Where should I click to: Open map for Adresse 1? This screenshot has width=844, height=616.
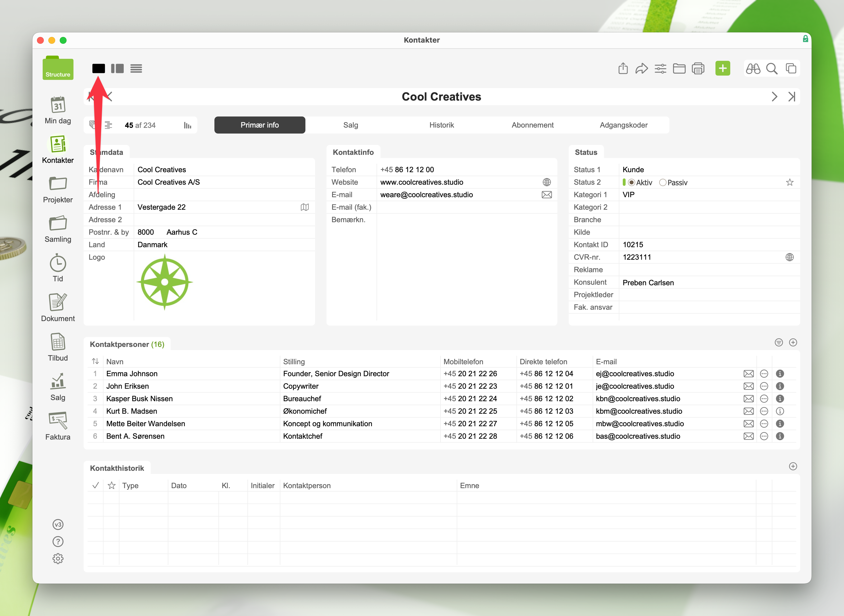click(x=305, y=207)
